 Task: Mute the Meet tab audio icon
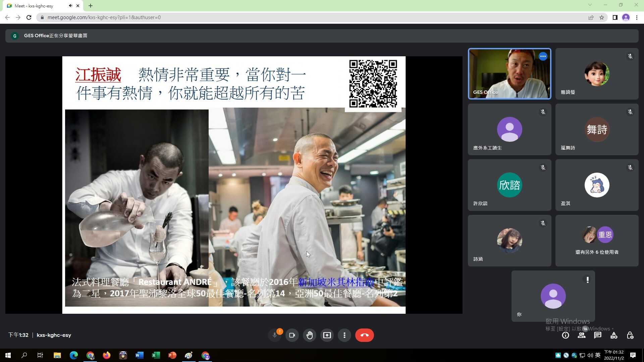(70, 6)
